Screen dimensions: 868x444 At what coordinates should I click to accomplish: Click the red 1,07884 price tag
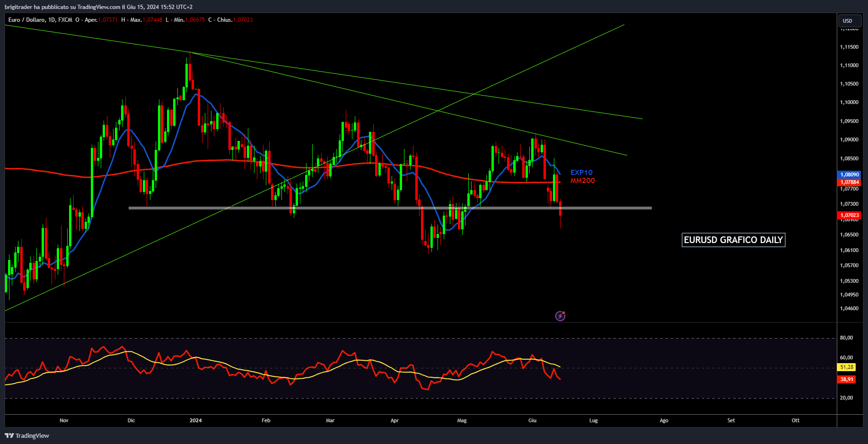click(x=849, y=182)
